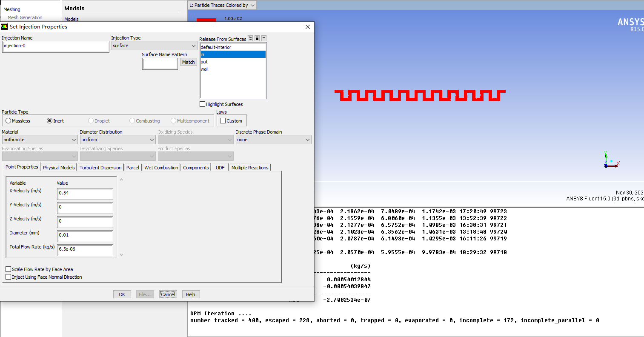
Task: Click the down arrow beside Point Properties values
Action: click(122, 255)
